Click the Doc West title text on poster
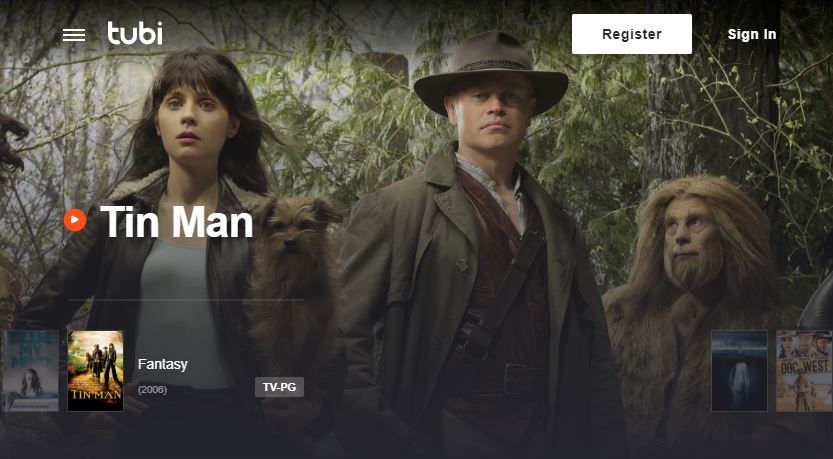This screenshot has height=459, width=833. [804, 353]
